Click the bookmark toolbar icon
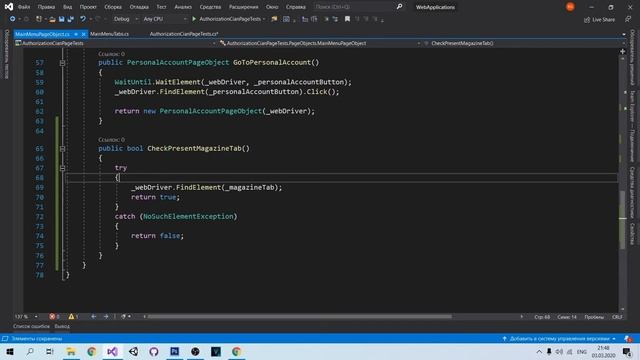Viewport: 640px width, 360px height. click(x=347, y=19)
